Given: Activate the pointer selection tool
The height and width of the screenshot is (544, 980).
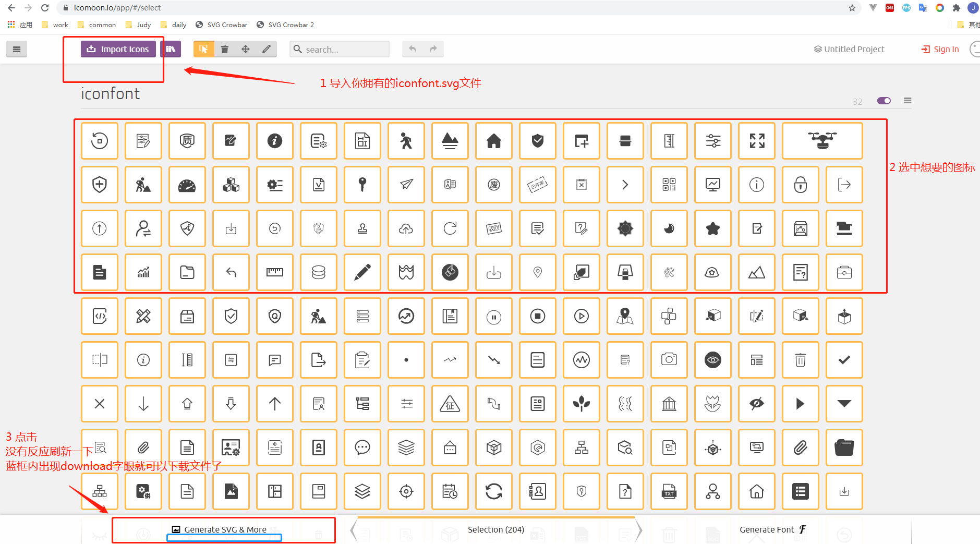Looking at the screenshot, I should click(203, 49).
